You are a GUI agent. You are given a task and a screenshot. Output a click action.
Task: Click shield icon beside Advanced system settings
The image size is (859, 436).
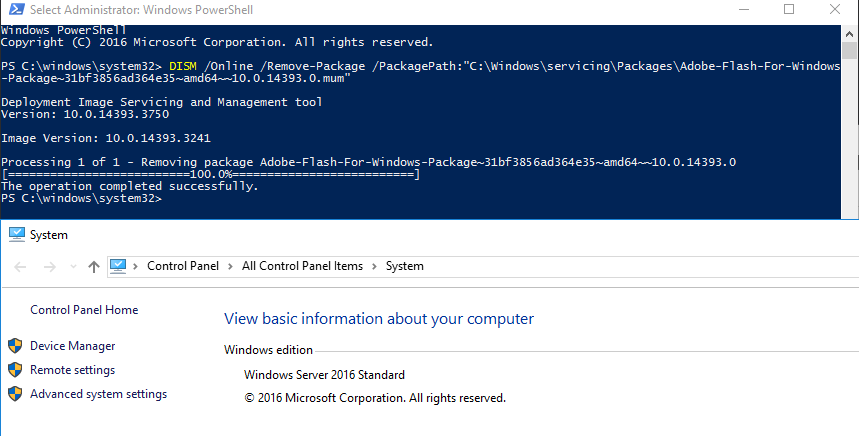point(15,394)
